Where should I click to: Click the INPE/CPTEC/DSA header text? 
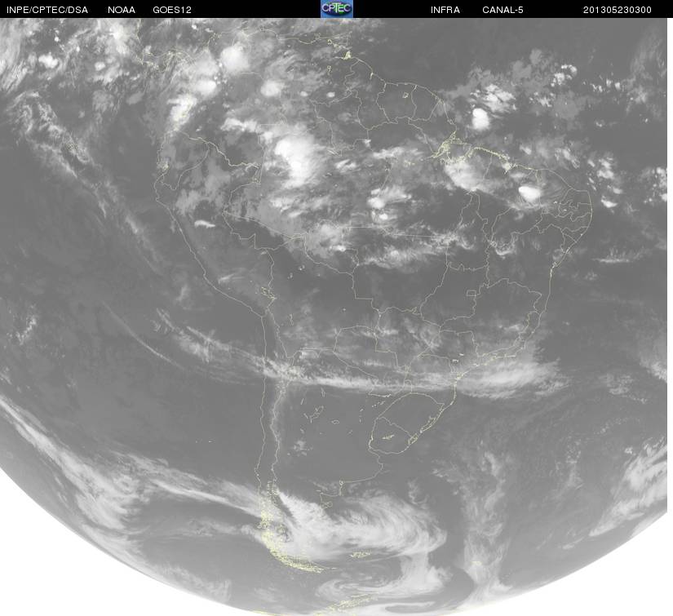47,10
